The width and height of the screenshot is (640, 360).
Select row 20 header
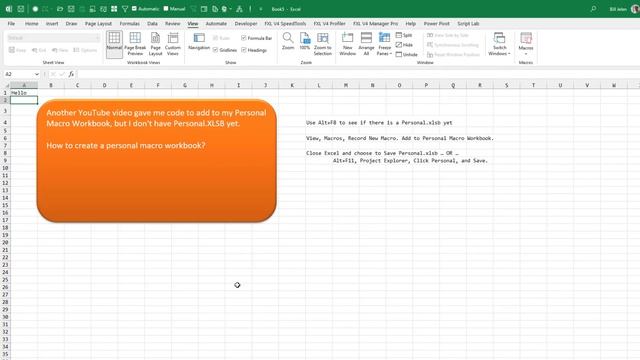click(x=5, y=242)
